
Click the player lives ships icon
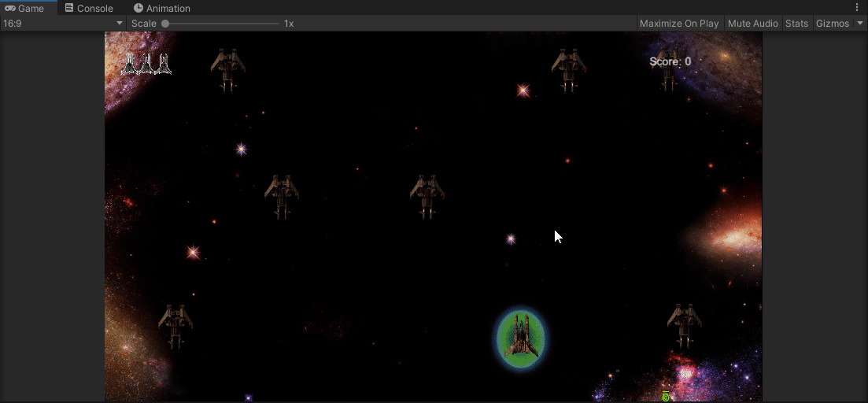146,65
